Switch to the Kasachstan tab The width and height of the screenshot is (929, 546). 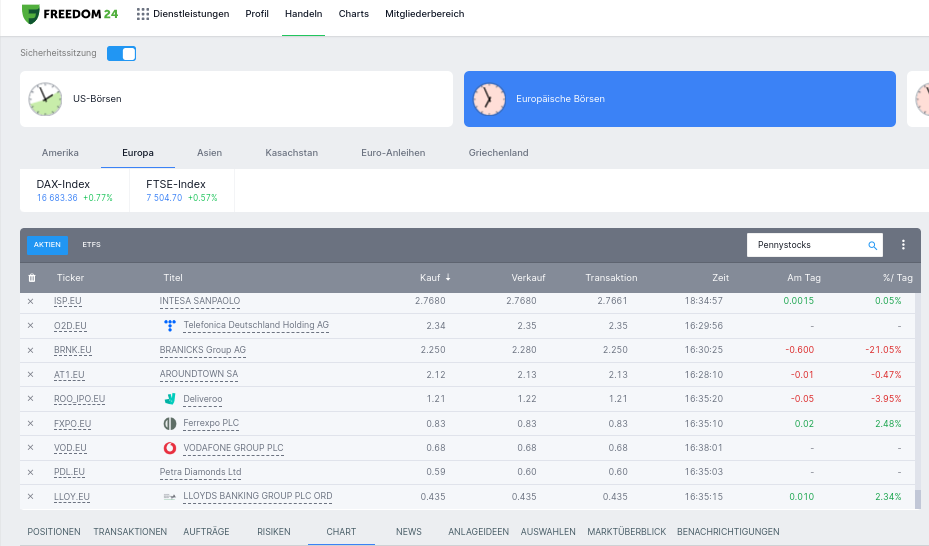tap(291, 153)
